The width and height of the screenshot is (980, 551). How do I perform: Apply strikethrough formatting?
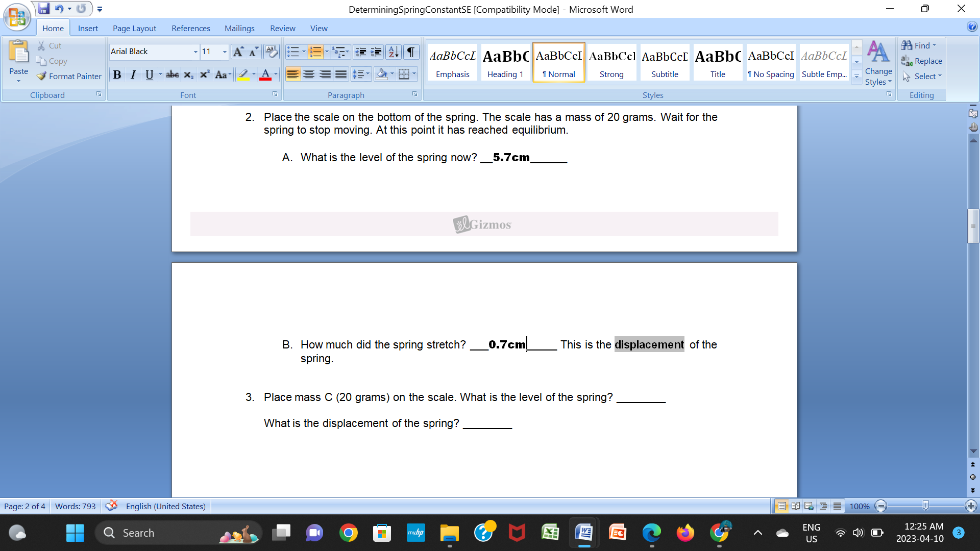[172, 74]
